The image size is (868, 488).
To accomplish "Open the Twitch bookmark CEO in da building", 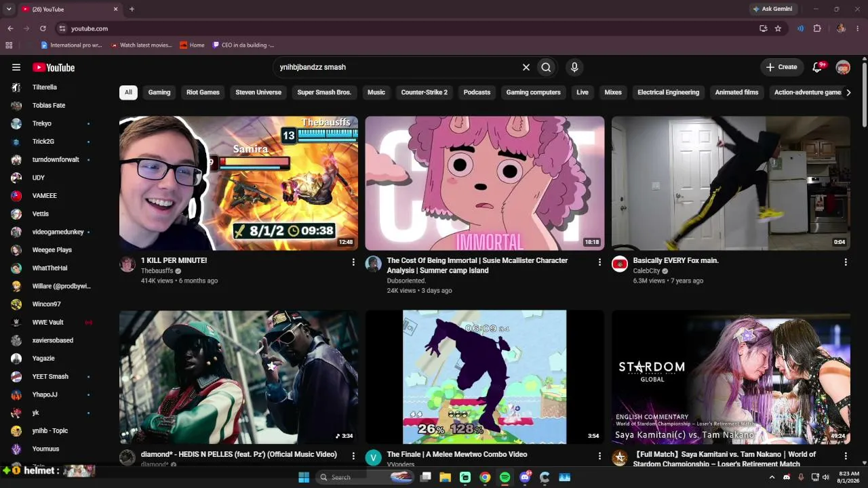I will [243, 45].
